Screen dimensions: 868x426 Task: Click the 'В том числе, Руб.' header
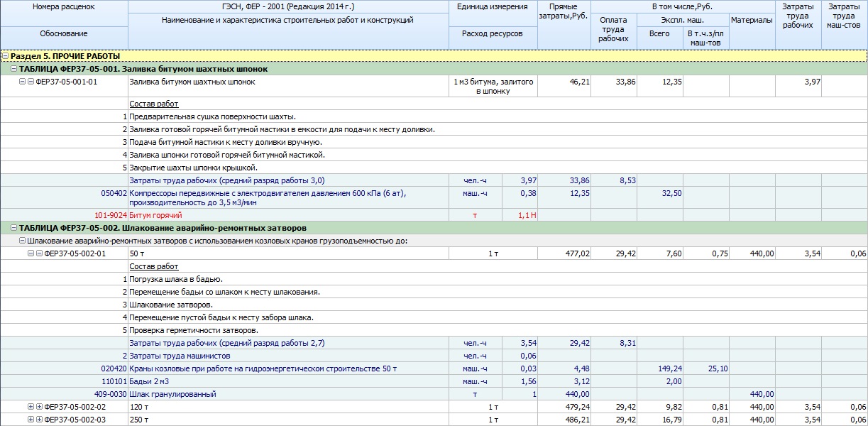pos(683,6)
